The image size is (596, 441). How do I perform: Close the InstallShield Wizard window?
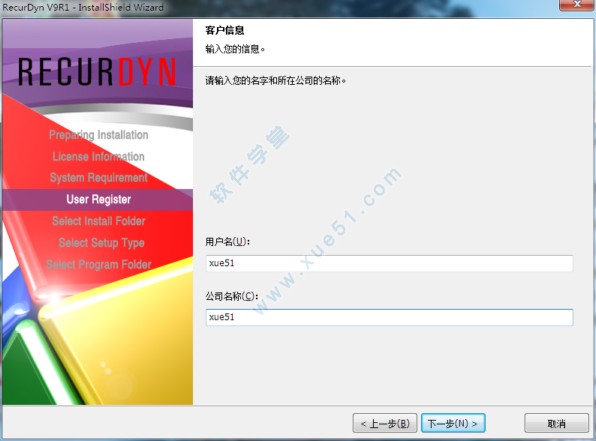(x=577, y=5)
